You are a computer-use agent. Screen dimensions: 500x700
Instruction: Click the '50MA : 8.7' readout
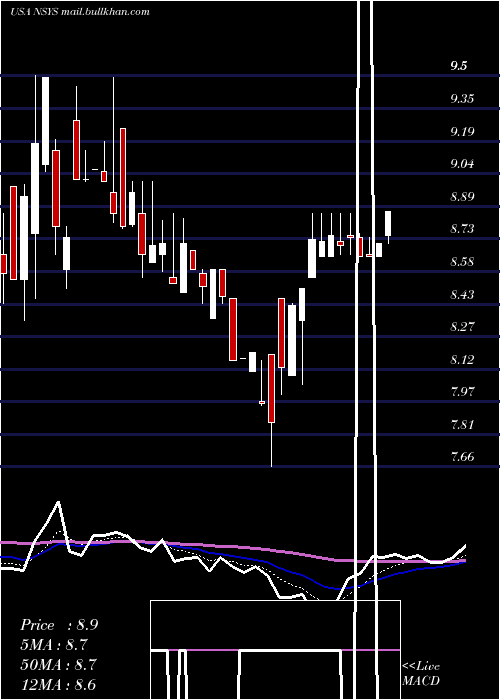58,664
